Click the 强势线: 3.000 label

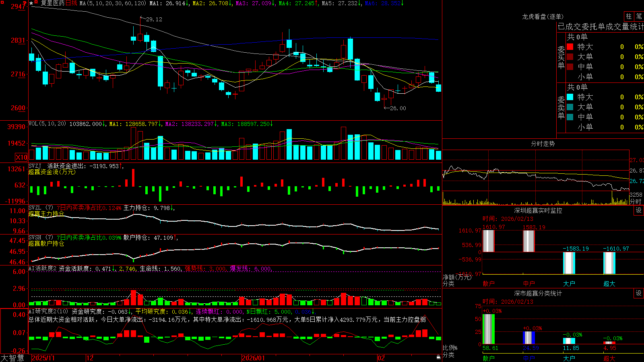point(206,268)
